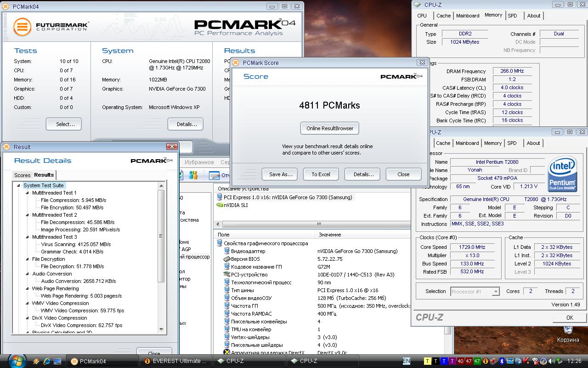The width and height of the screenshot is (588, 368).
Task: Click the PCMark Score dialog title icon
Action: [x=236, y=63]
